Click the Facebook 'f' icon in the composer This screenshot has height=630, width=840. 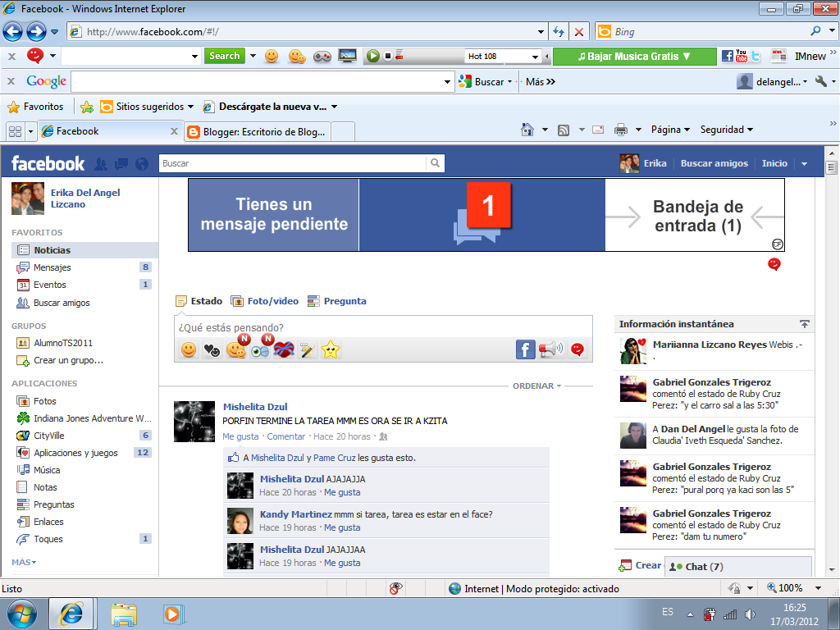click(x=524, y=349)
